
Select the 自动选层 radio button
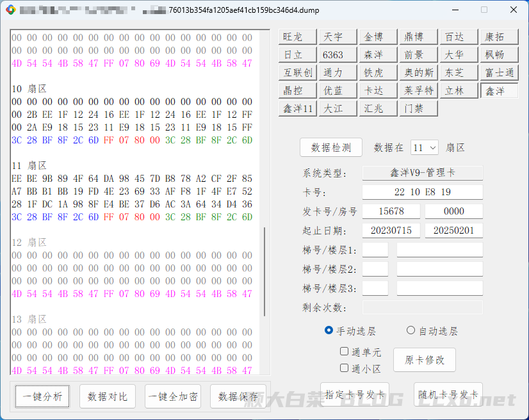411,331
